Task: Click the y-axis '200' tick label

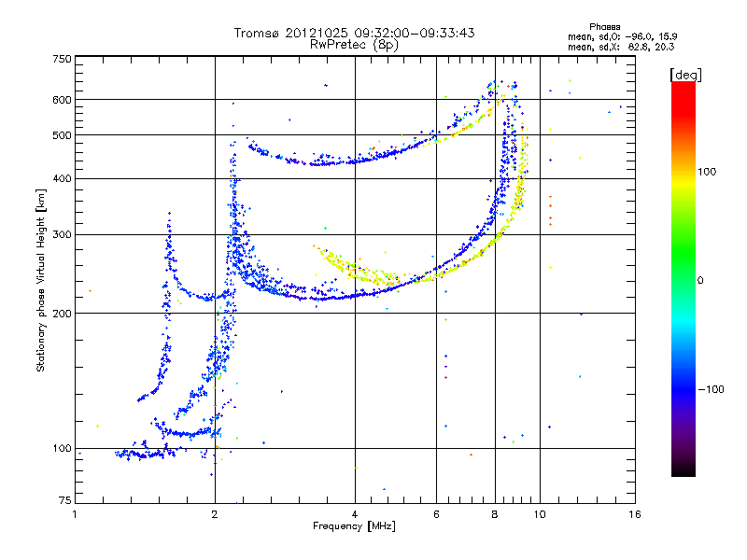Action: 62,314
